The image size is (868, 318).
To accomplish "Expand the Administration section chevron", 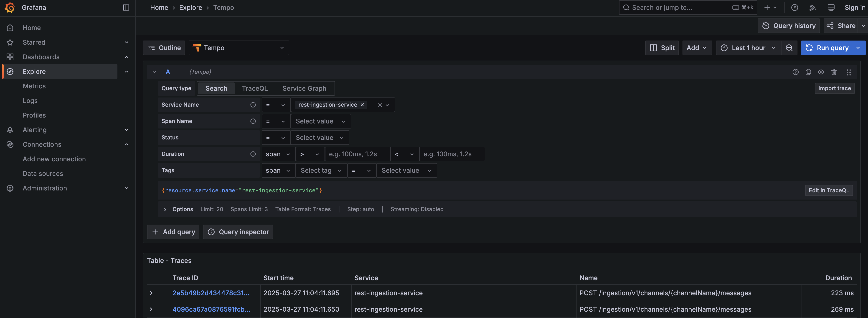I will click(x=127, y=188).
